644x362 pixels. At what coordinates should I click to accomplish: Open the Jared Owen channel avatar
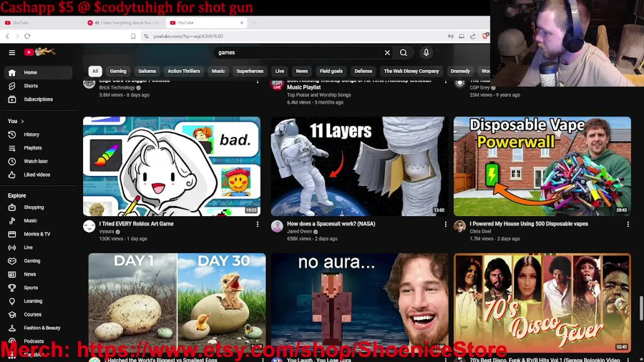(x=277, y=226)
